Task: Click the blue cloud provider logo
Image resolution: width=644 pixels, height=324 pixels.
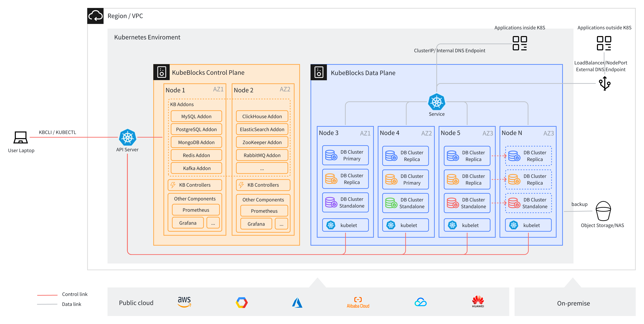Action: tap(421, 302)
